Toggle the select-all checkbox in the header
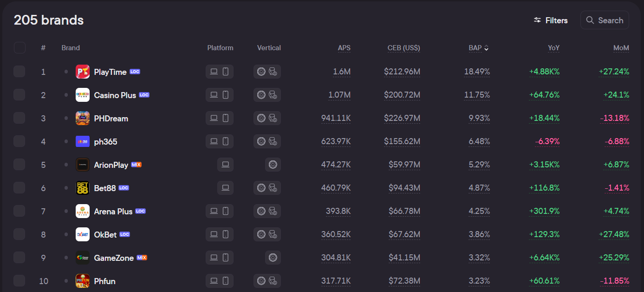Viewport: 644px width, 292px height. pos(20,48)
